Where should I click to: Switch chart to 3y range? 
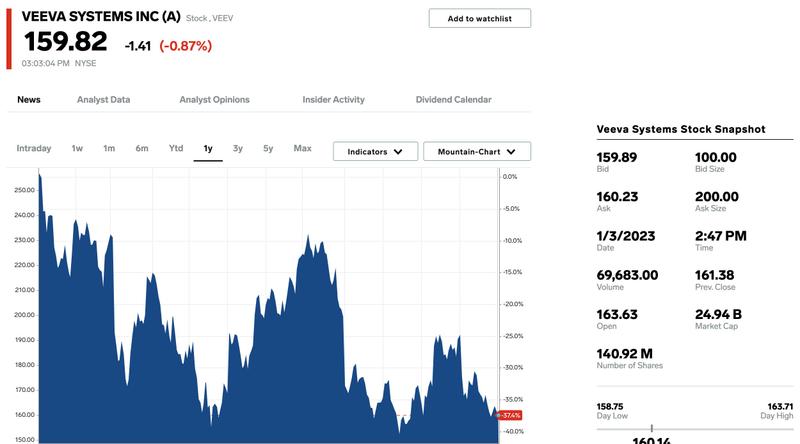(238, 148)
